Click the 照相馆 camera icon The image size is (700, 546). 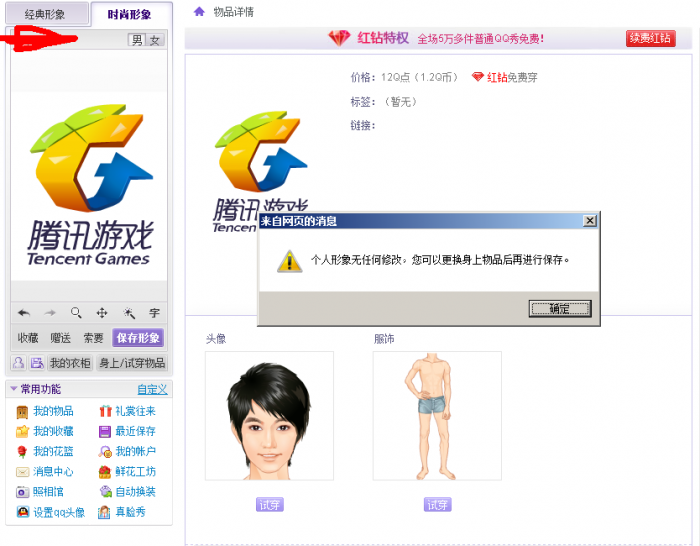[22, 492]
